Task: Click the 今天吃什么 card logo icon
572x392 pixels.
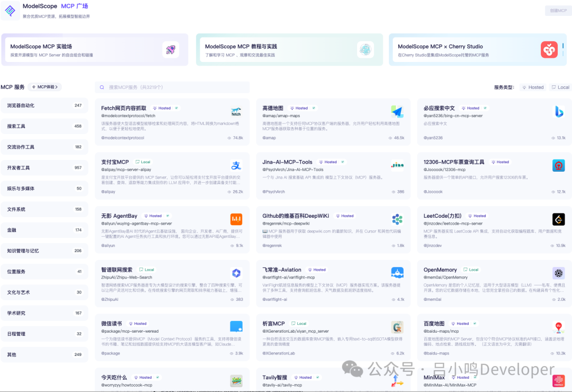Action: click(236, 381)
